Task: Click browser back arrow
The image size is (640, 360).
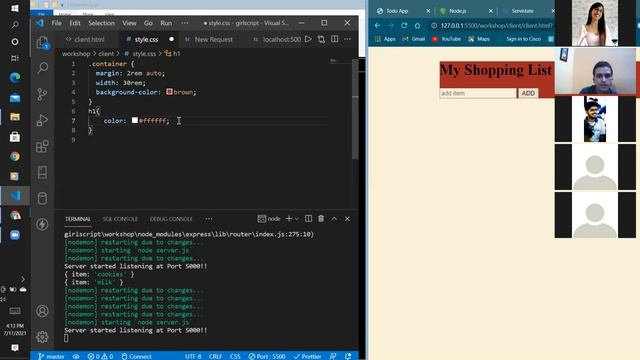Action: click(x=378, y=25)
